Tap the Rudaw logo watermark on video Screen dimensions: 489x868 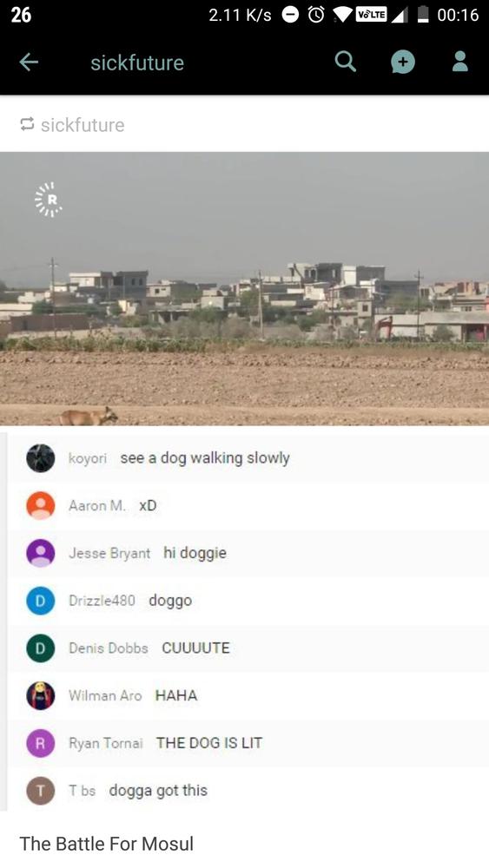[49, 200]
